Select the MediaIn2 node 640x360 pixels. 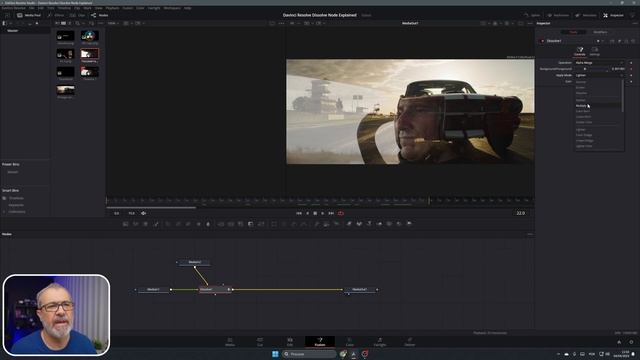pos(195,262)
